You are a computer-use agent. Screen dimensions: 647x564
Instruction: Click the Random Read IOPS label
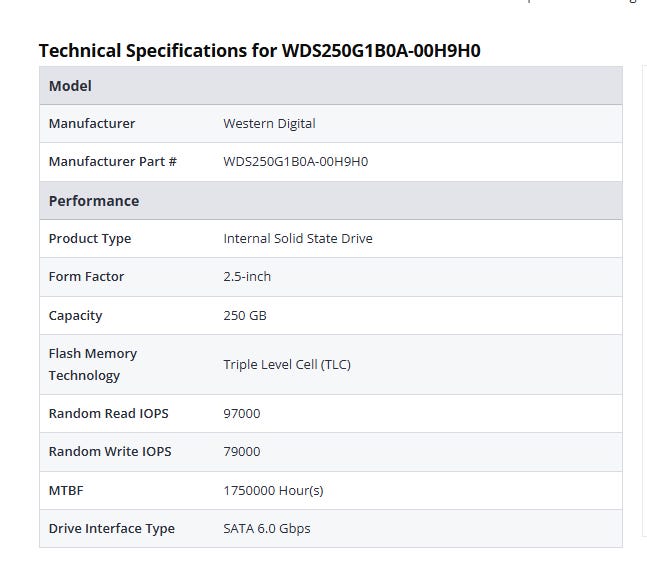pos(104,414)
